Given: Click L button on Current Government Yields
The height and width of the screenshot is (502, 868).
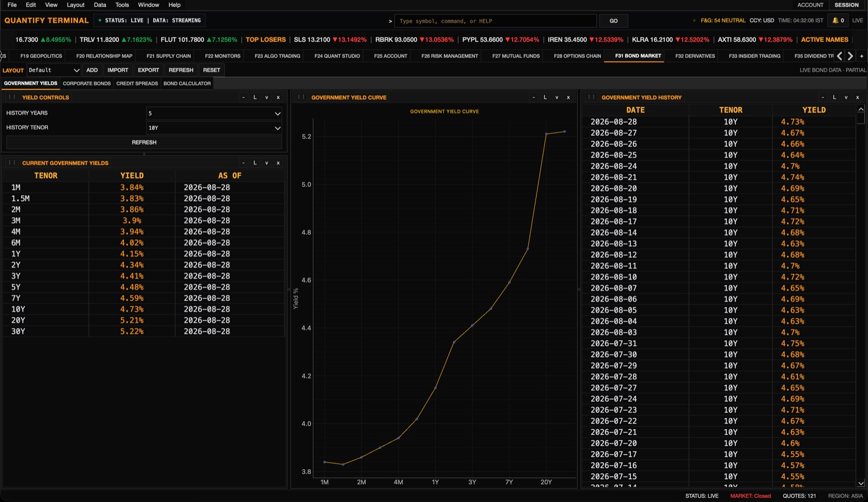Looking at the screenshot, I should click(x=255, y=163).
